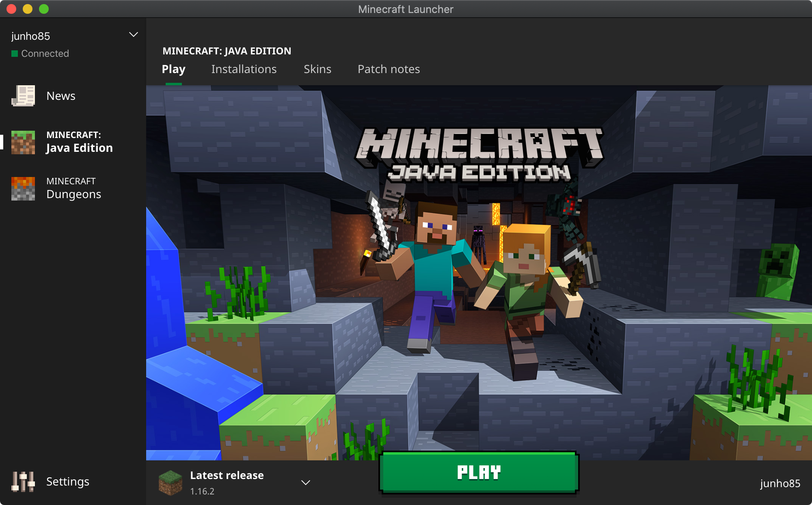The height and width of the screenshot is (505, 812).
Task: Open the Skins tab
Action: click(317, 69)
